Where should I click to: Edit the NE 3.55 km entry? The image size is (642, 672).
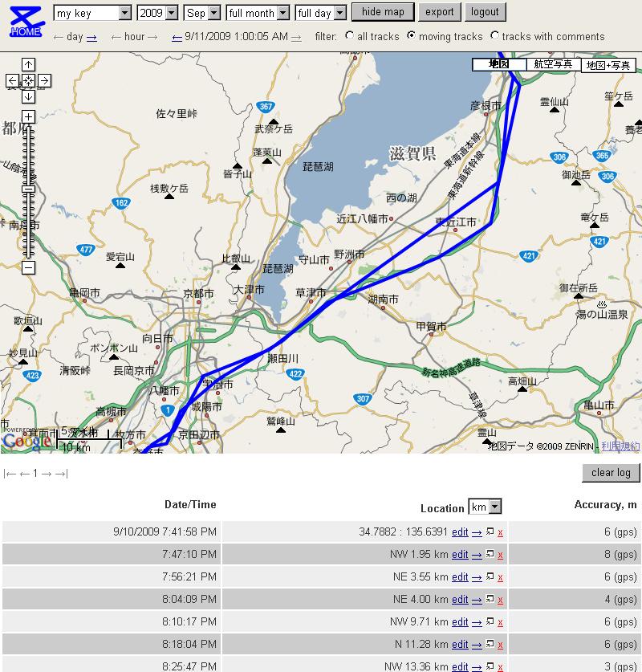[460, 576]
